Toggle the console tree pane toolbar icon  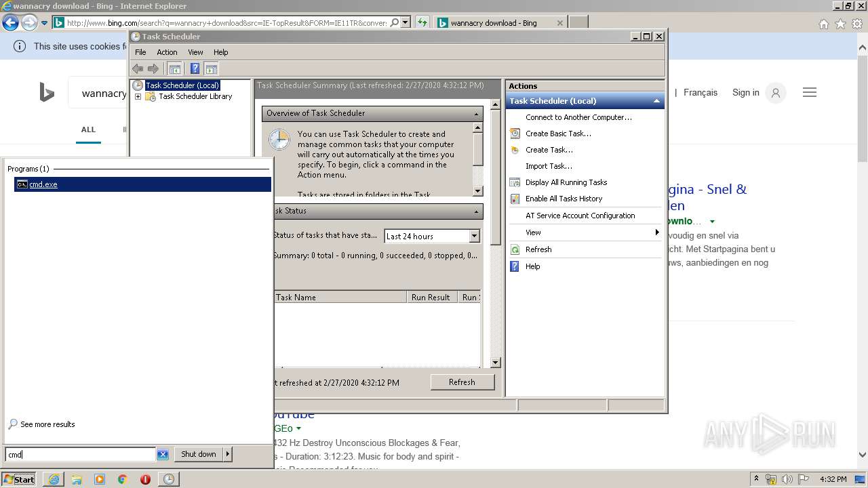[x=175, y=68]
